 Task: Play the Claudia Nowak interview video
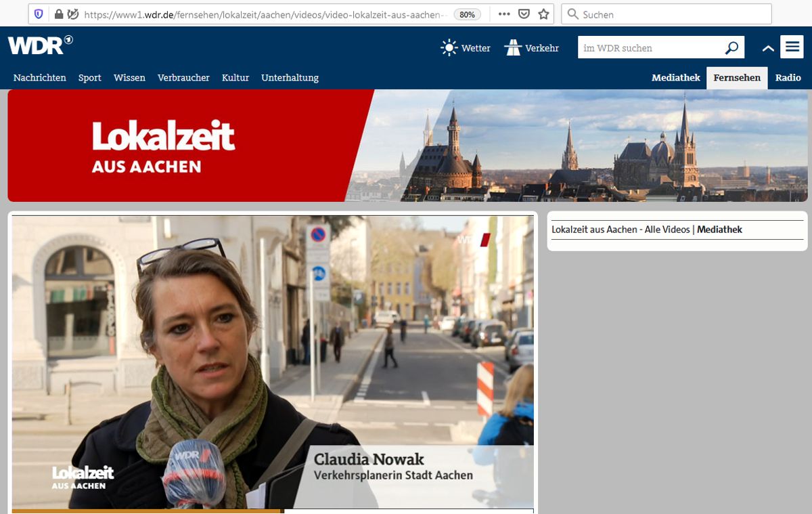pos(273,362)
